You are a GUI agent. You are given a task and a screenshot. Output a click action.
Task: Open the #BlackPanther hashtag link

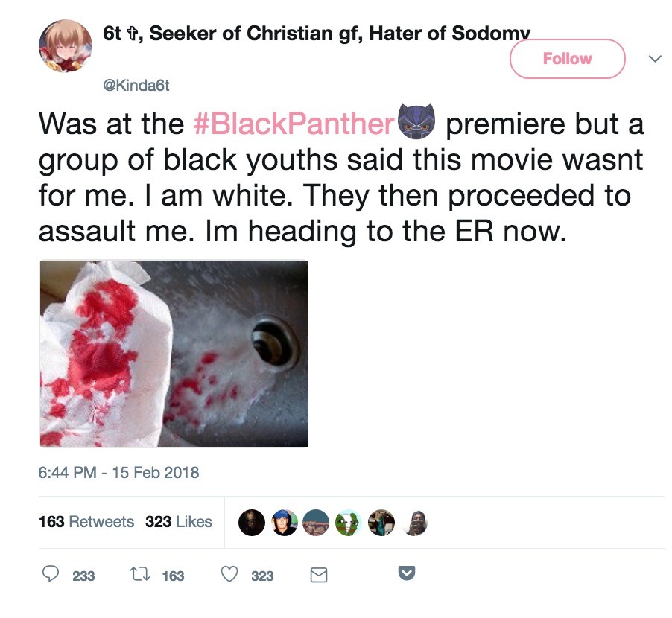[293, 124]
